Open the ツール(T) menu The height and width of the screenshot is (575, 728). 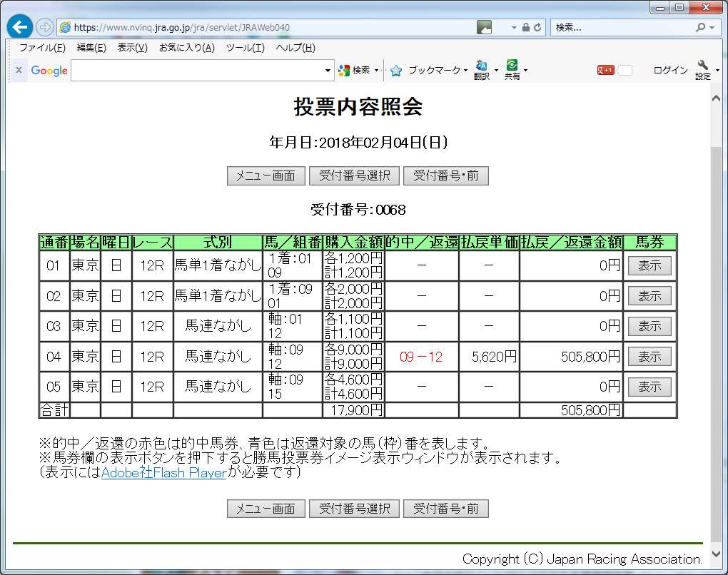coord(245,48)
